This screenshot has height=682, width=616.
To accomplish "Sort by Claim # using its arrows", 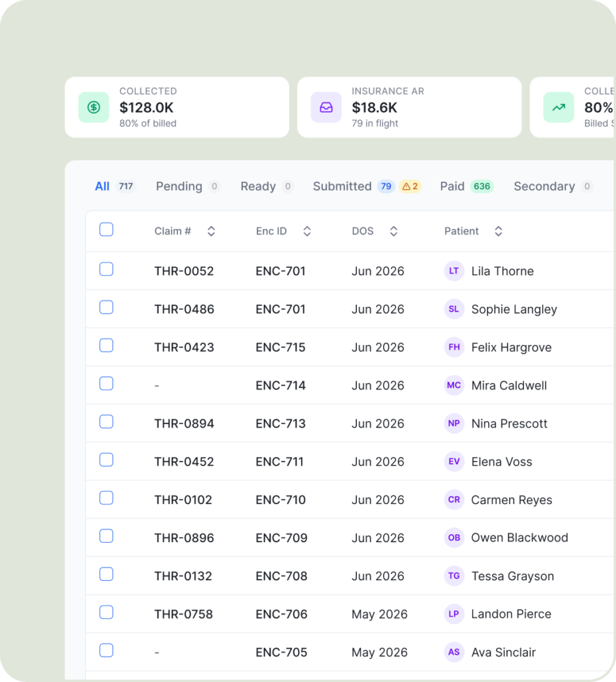I will pyautogui.click(x=211, y=231).
